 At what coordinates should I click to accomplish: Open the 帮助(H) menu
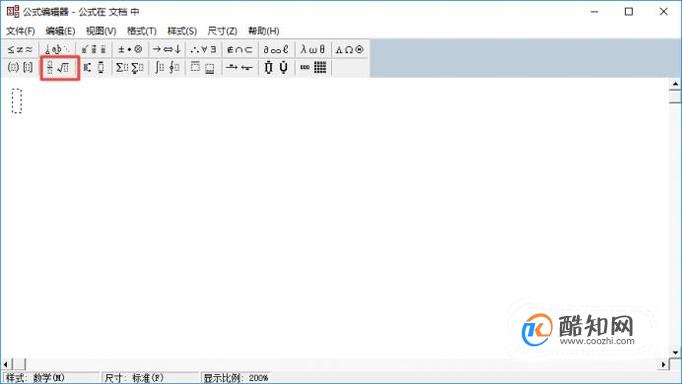264,31
